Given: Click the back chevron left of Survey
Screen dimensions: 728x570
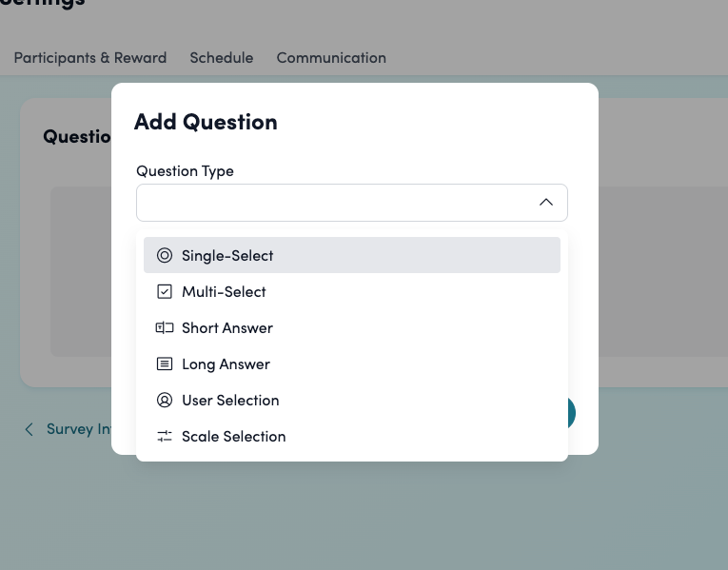Looking at the screenshot, I should (29, 429).
